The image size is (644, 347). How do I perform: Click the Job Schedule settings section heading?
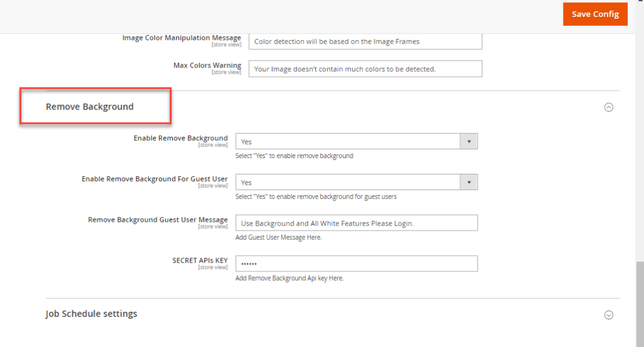tap(91, 314)
